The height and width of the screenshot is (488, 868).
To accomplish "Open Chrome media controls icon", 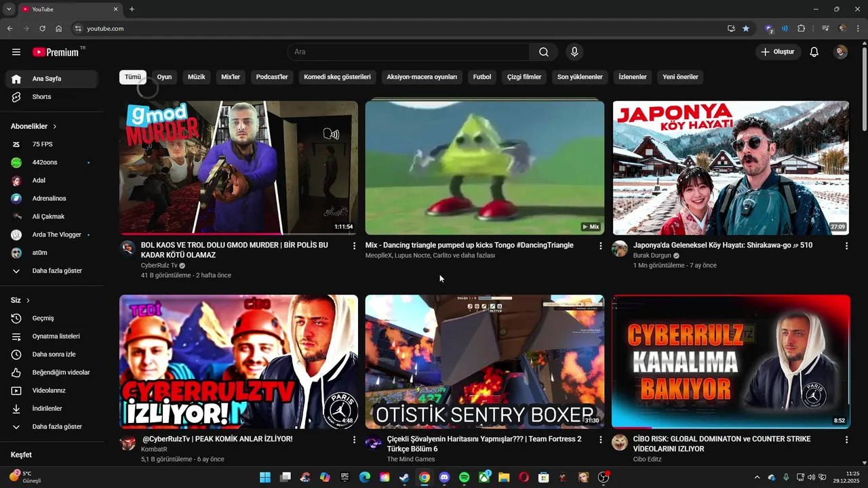I will point(825,28).
